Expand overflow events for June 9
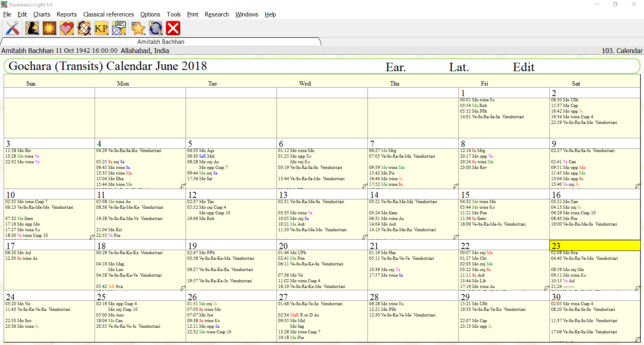 [x=638, y=186]
